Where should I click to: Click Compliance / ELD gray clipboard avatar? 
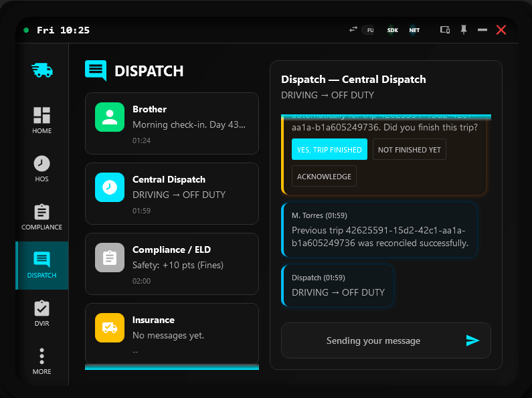pyautogui.click(x=110, y=258)
